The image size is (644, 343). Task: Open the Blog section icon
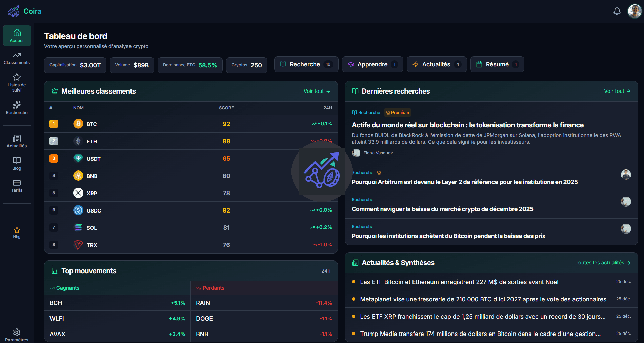(x=17, y=161)
